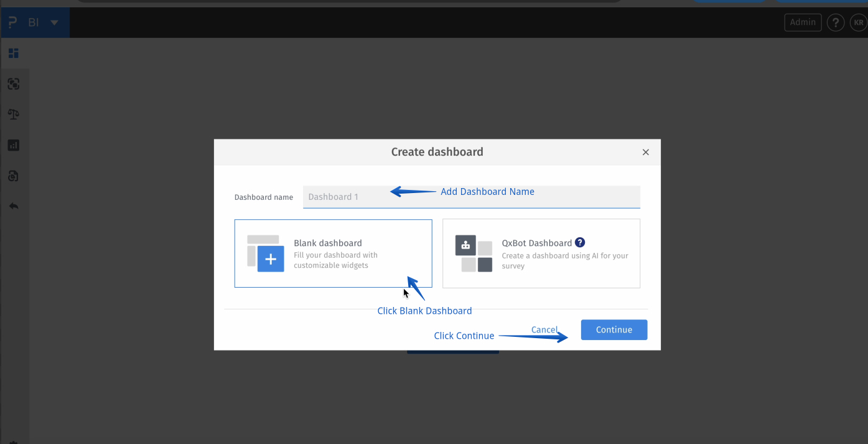This screenshot has height=444, width=868.
Task: Select the widget scan icon in the sidebar
Action: [x=13, y=83]
